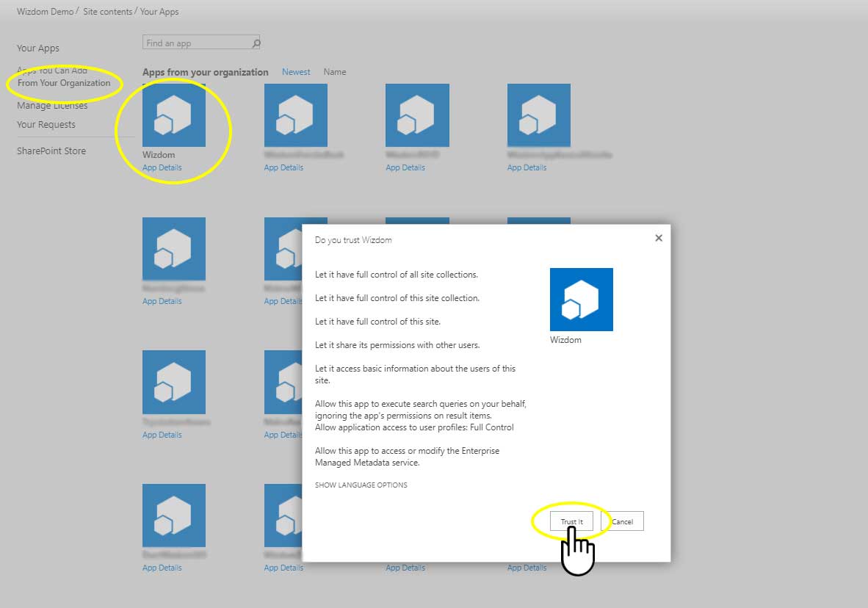Open Manage Licenses in the left navigation
868x608 pixels.
[x=52, y=105]
